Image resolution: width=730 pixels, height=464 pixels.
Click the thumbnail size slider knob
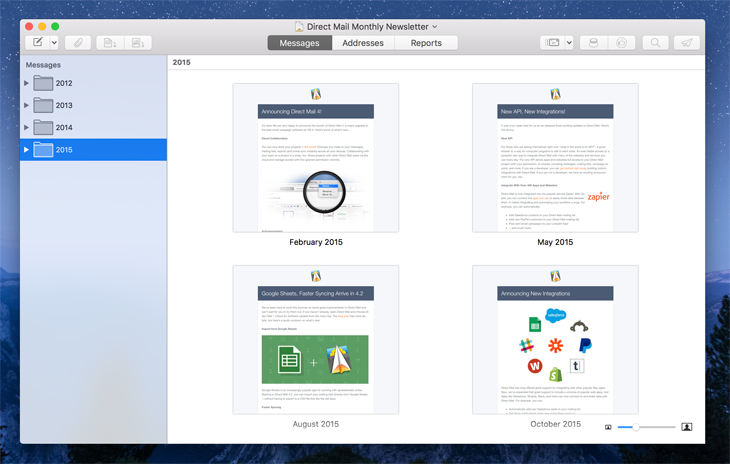[635, 427]
